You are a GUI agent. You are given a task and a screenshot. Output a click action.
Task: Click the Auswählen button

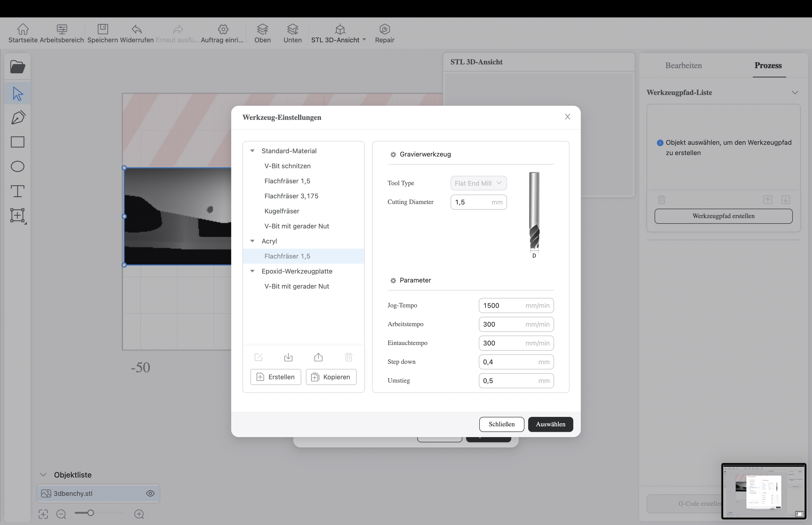pos(550,424)
